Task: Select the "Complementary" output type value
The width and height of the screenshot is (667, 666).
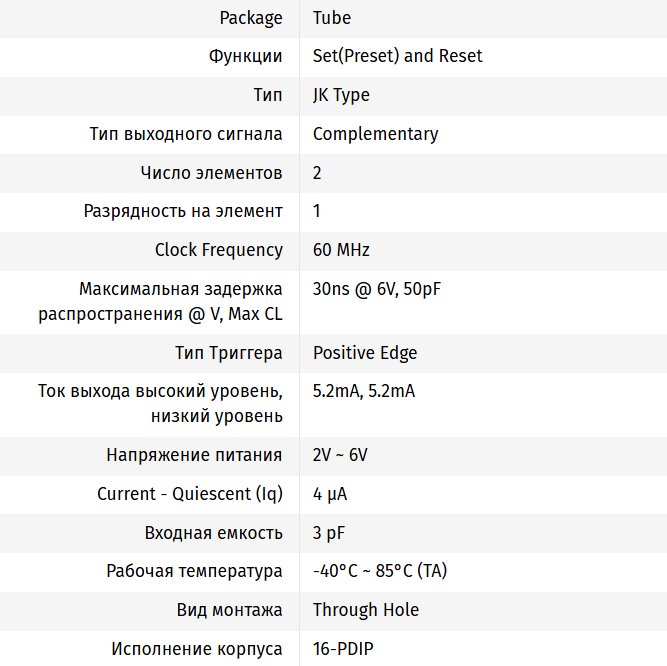Action: click(x=375, y=134)
